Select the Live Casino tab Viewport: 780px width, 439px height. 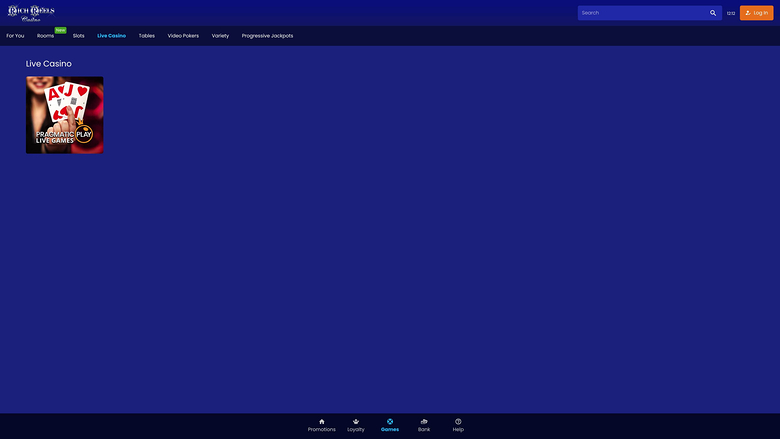click(111, 35)
